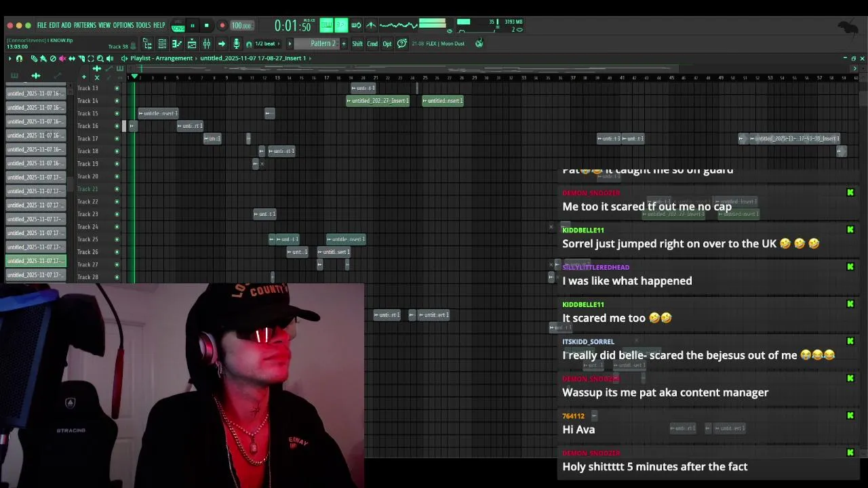The image size is (868, 488).
Task: Open Pattern 2 selector
Action: click(317, 43)
